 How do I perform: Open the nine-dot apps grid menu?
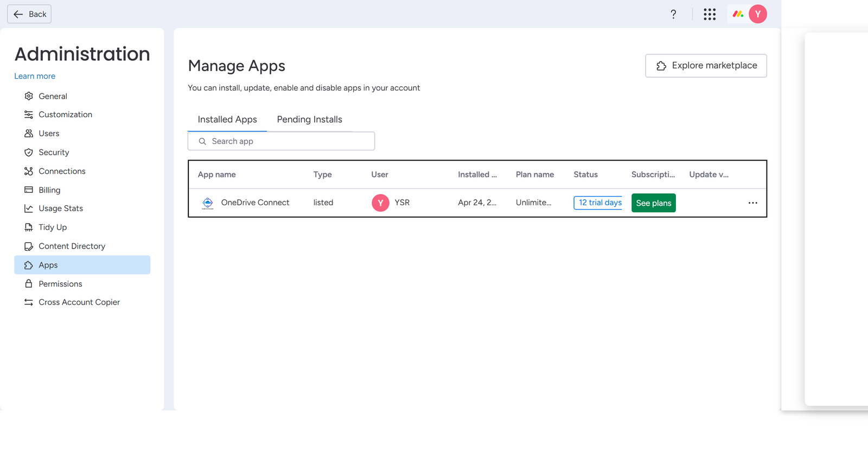tap(710, 14)
